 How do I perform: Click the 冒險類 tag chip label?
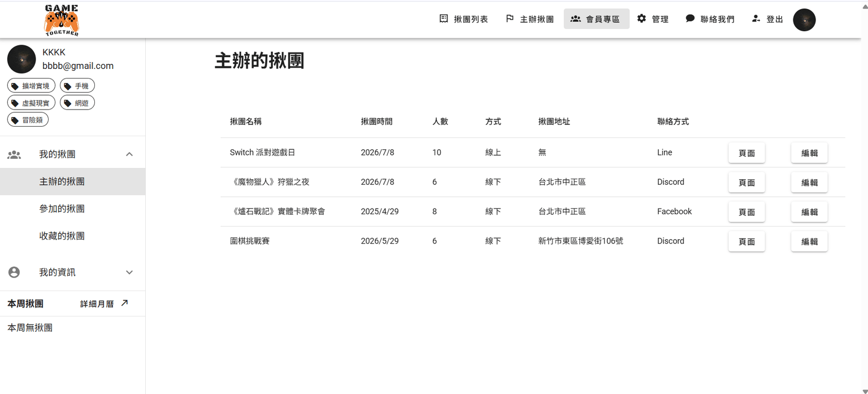(x=32, y=120)
